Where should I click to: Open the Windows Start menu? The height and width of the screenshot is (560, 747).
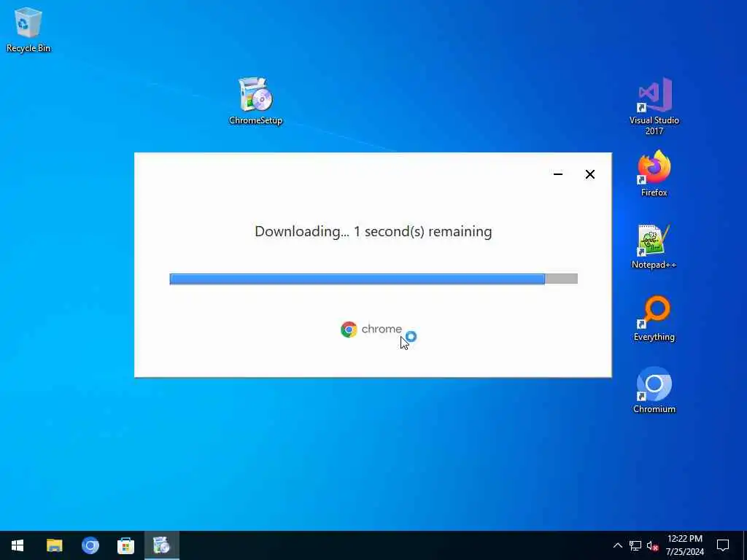point(18,545)
